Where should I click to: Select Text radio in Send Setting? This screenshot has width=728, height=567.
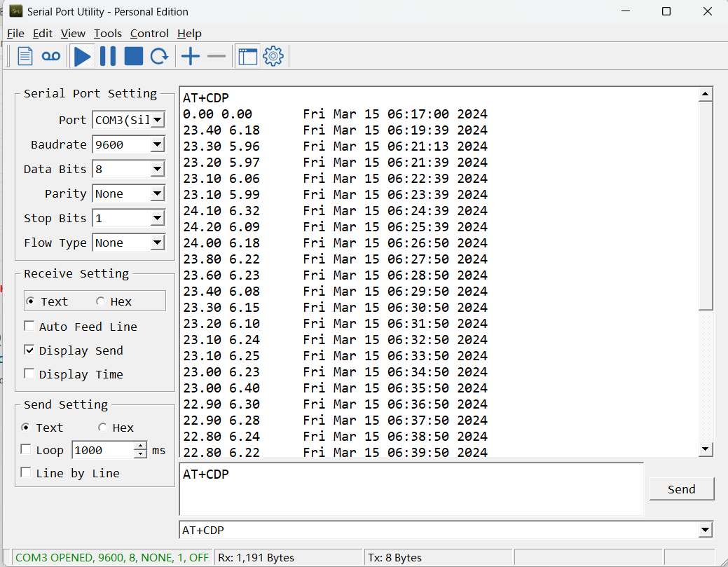(x=26, y=428)
